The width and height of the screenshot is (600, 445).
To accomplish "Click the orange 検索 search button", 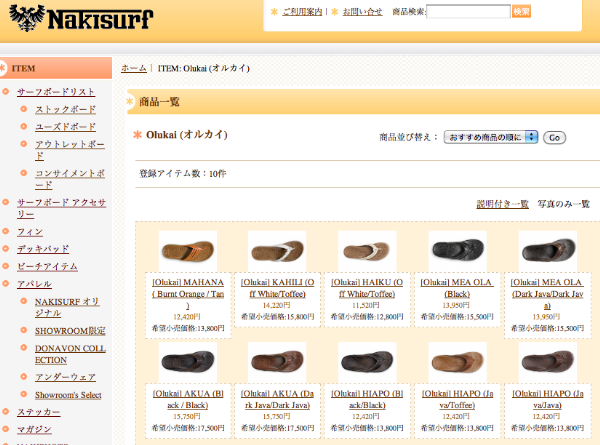I will [x=521, y=11].
